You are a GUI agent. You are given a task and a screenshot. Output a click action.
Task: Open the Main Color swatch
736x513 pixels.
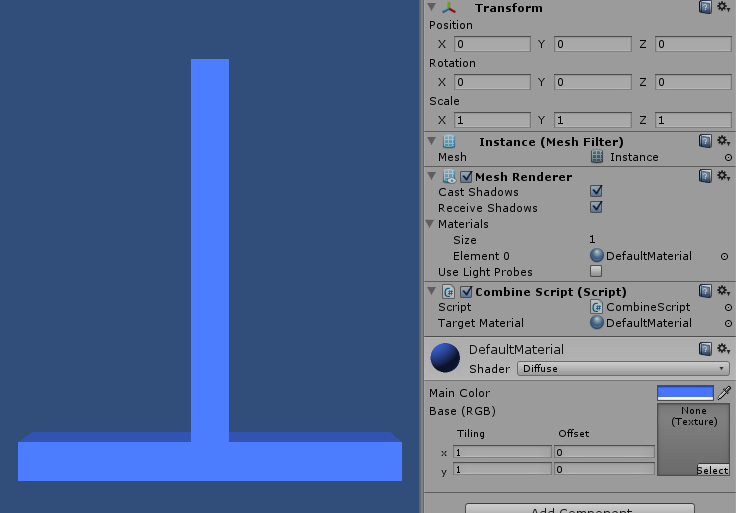pyautogui.click(x=685, y=393)
